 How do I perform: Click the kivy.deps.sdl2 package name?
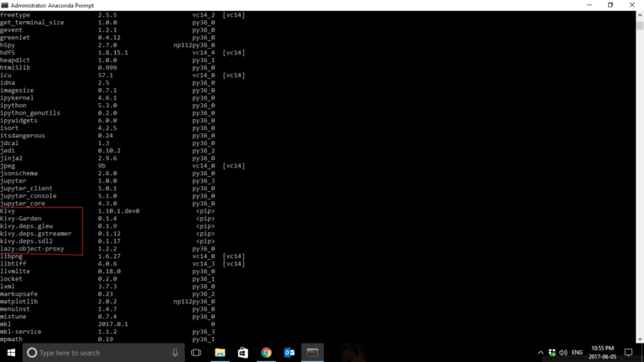26,241
